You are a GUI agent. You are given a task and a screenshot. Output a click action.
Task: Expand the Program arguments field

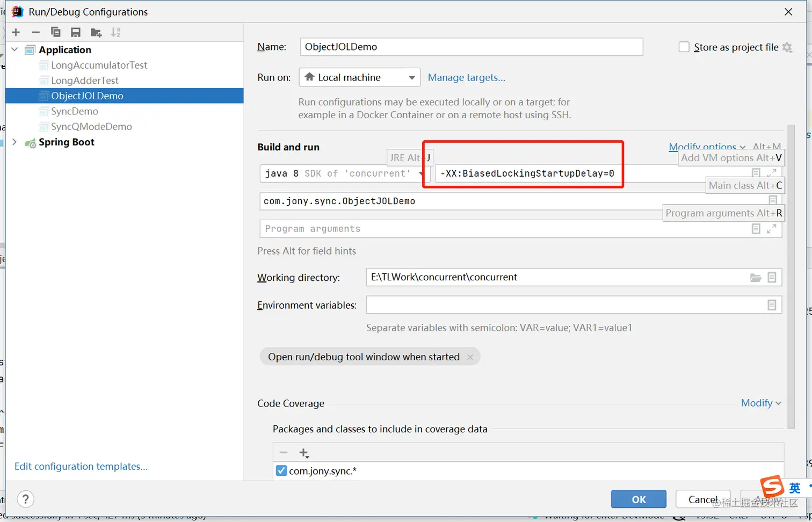click(x=772, y=229)
